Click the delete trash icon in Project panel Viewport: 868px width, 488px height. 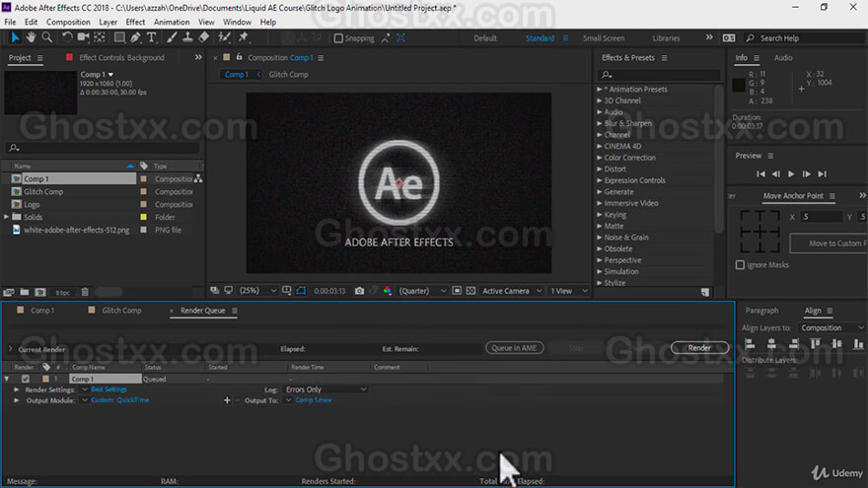[x=85, y=292]
